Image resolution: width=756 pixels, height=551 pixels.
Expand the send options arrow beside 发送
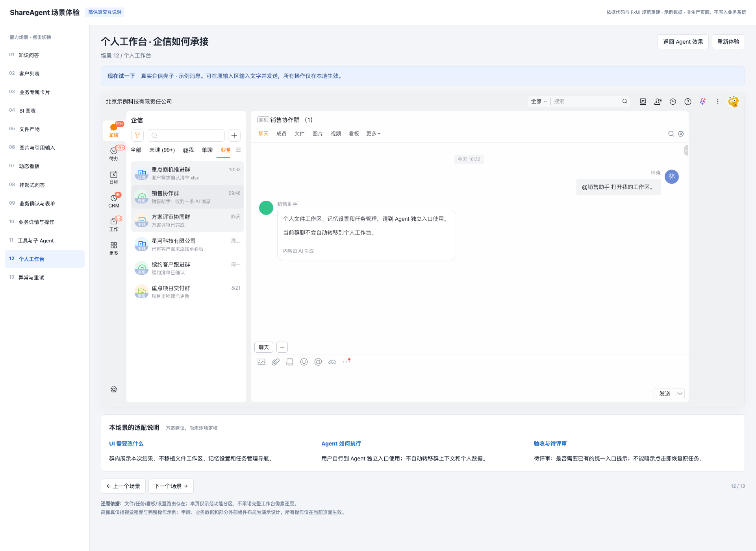coord(680,394)
